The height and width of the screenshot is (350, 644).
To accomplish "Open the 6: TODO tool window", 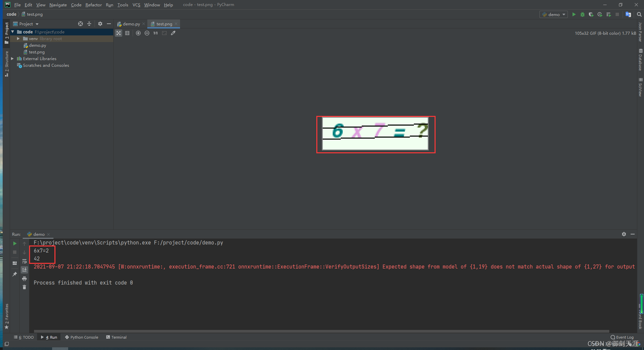I will click(24, 337).
